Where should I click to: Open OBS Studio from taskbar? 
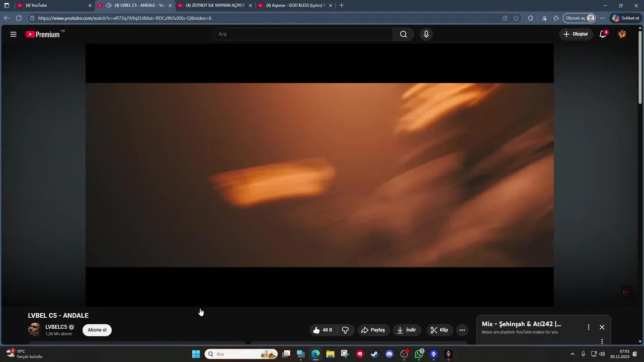[405, 354]
